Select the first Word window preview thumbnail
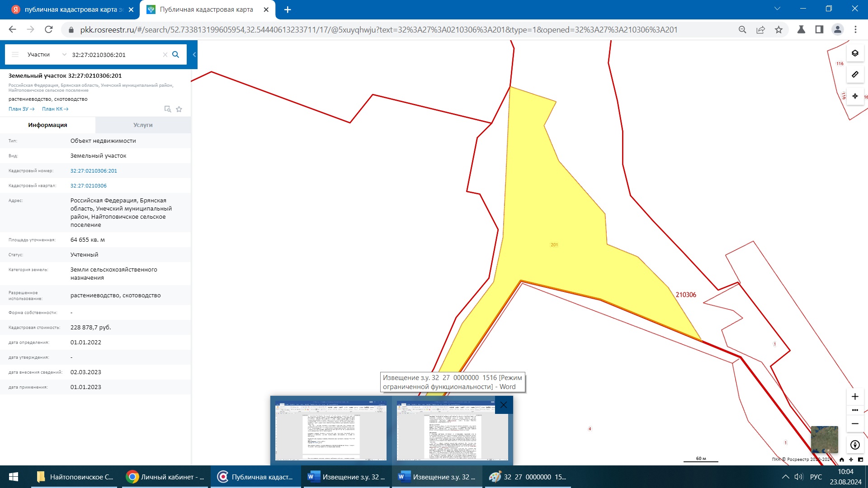 click(331, 430)
